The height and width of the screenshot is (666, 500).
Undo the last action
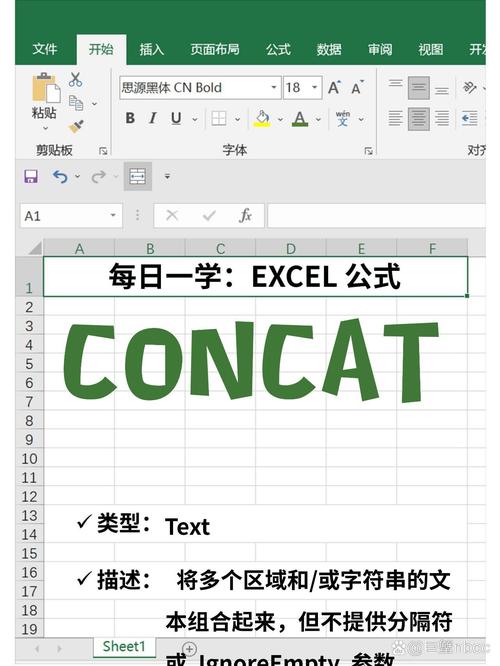60,176
